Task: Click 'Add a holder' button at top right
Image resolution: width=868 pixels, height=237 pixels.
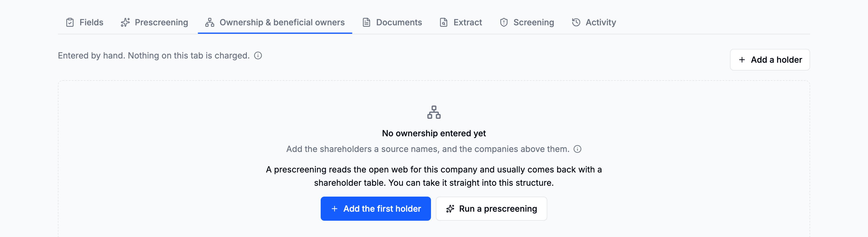Action: pyautogui.click(x=770, y=60)
